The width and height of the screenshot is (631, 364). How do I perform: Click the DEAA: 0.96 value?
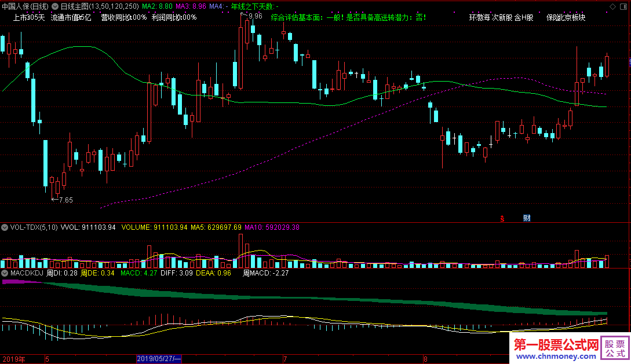point(213,273)
